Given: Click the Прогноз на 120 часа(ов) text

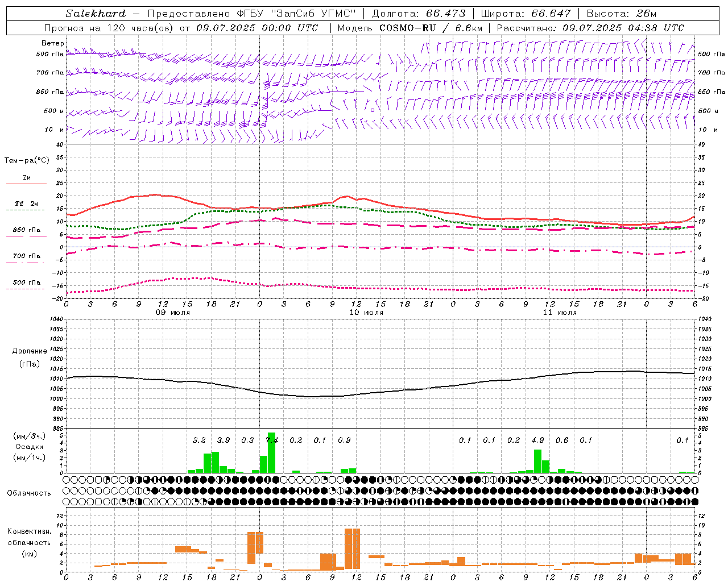Looking at the screenshot, I should 110,28.
